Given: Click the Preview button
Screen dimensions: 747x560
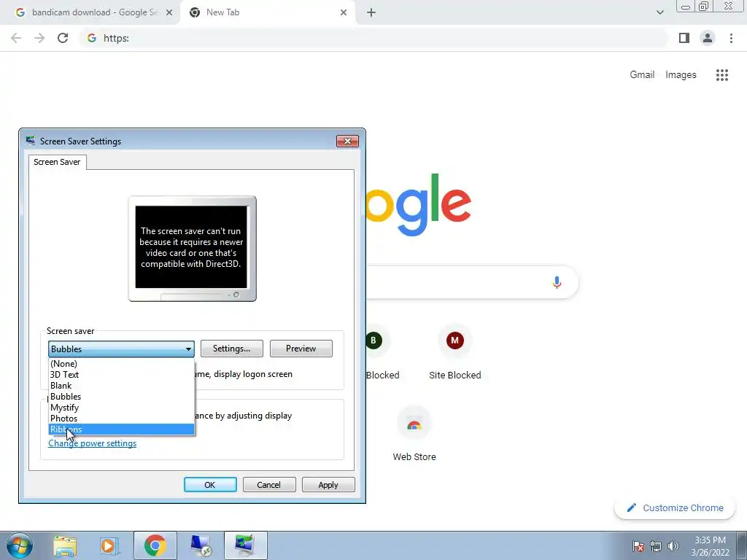Looking at the screenshot, I should pyautogui.click(x=301, y=349).
